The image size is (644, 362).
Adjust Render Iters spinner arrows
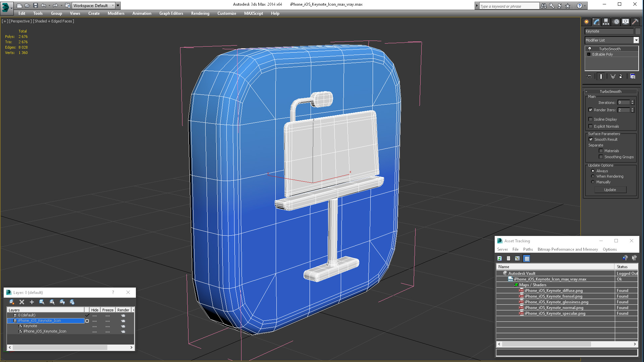pyautogui.click(x=632, y=110)
